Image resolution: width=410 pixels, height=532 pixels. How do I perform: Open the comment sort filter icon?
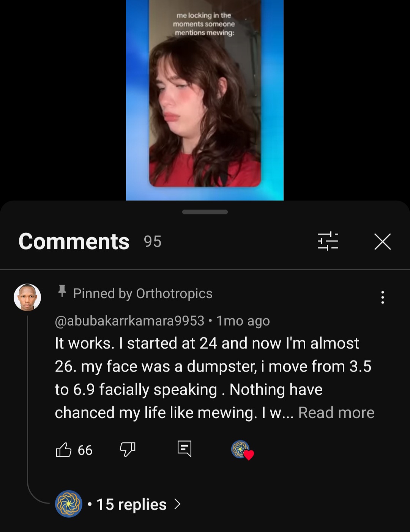(x=328, y=241)
